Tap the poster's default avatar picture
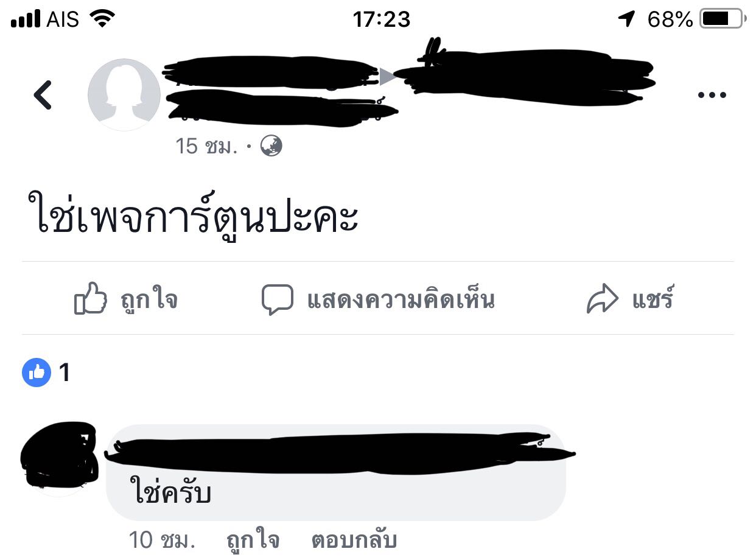756x560 pixels. (x=124, y=94)
